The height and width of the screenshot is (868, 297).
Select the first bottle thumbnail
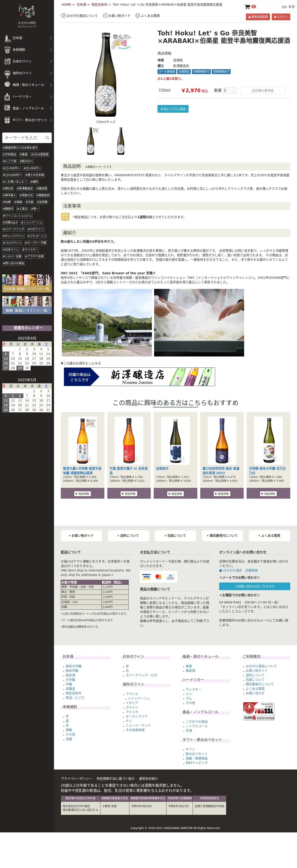[x=91, y=141]
